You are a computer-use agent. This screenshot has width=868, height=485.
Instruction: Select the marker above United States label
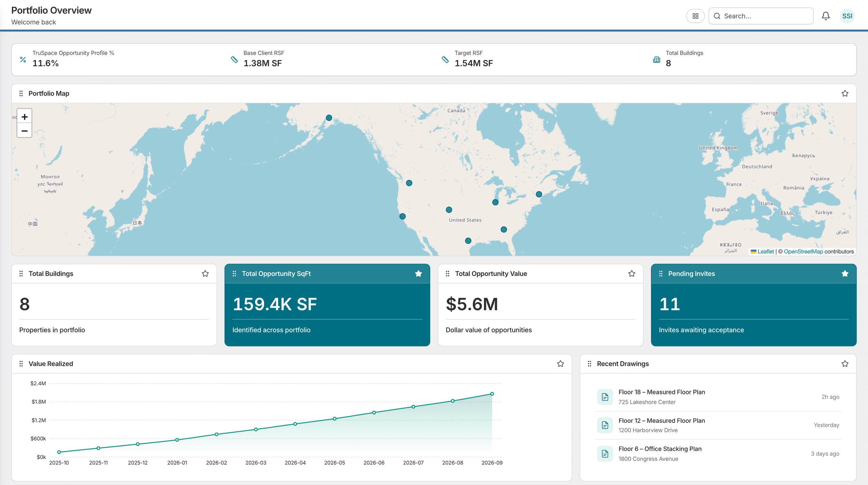pyautogui.click(x=449, y=210)
